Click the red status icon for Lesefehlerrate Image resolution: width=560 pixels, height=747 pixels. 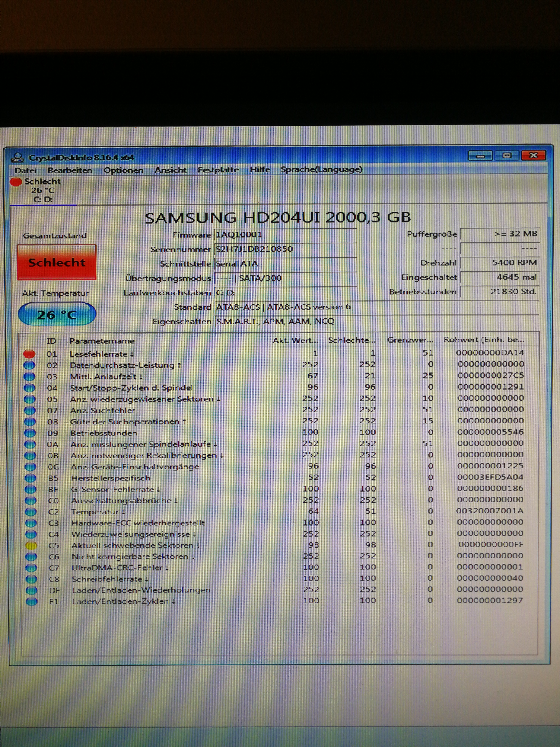(x=29, y=354)
